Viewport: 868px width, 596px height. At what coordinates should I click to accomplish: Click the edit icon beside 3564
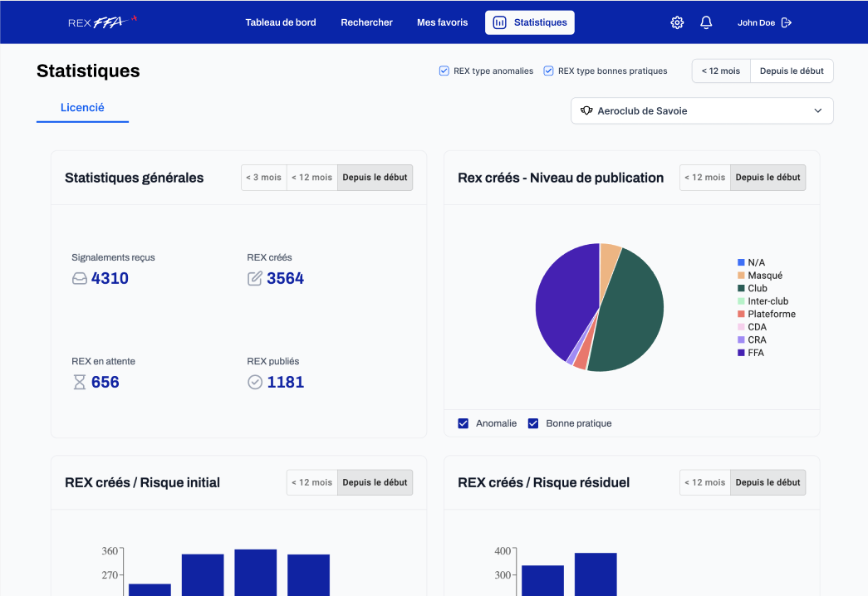pos(255,278)
